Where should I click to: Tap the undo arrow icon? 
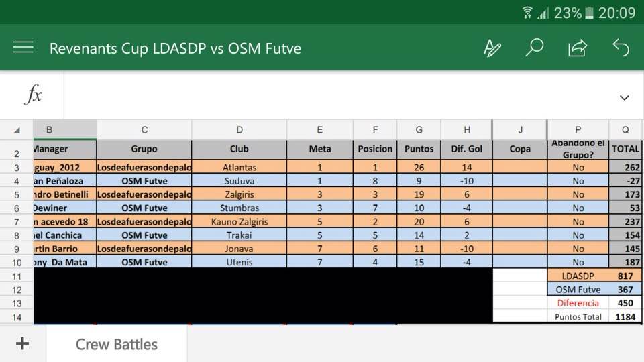[621, 48]
